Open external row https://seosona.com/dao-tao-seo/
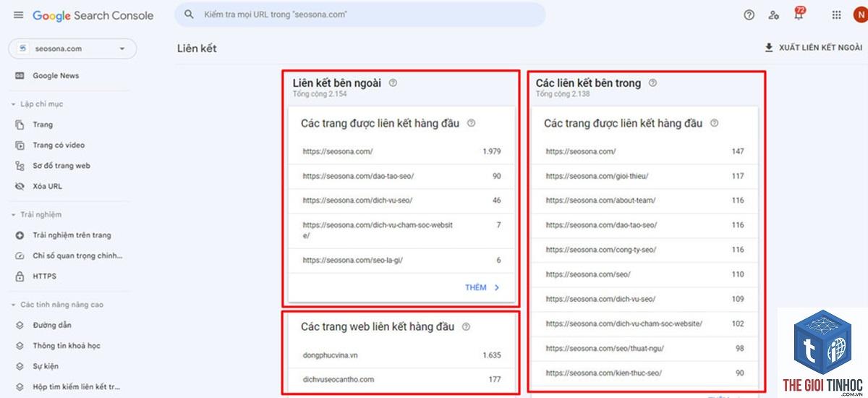 401,177
